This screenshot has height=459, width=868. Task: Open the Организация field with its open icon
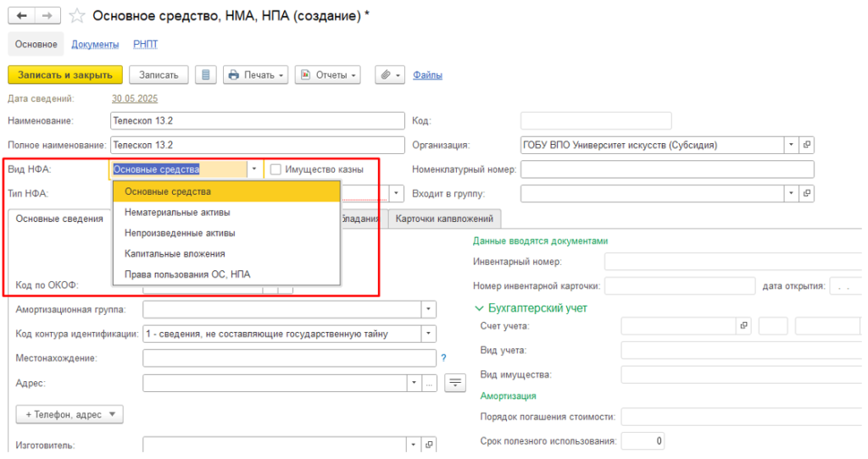807,145
